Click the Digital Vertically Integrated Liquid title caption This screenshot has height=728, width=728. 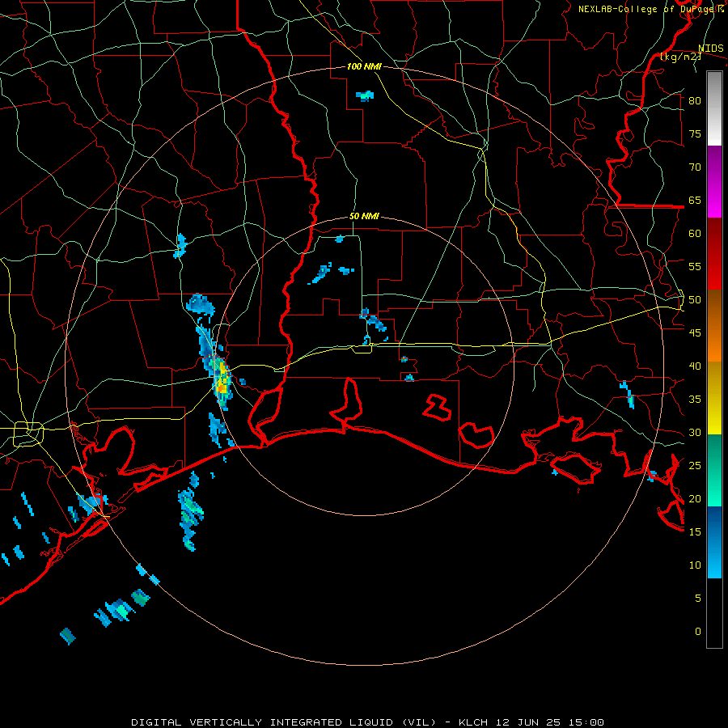click(x=368, y=722)
